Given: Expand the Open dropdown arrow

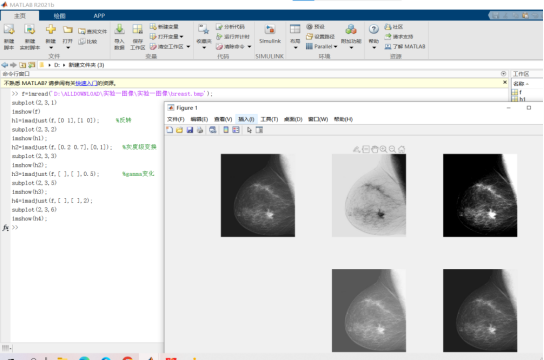Looking at the screenshot, I should [68, 48].
